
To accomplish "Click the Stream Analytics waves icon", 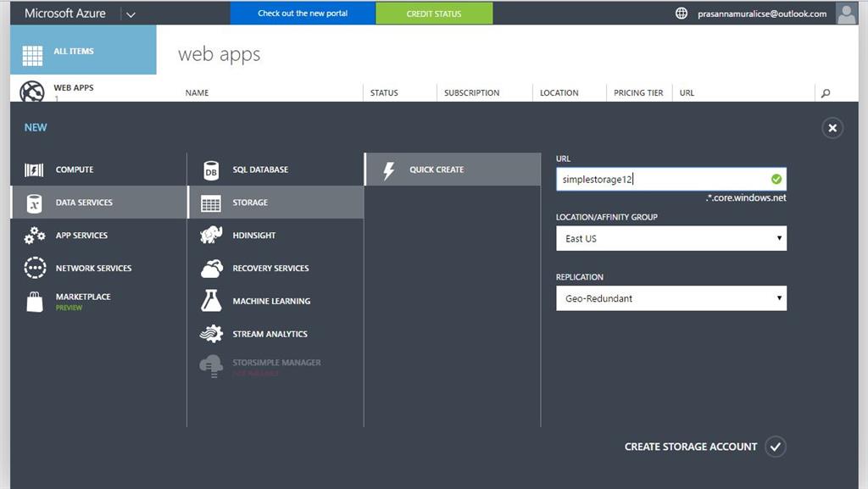I will 211,334.
